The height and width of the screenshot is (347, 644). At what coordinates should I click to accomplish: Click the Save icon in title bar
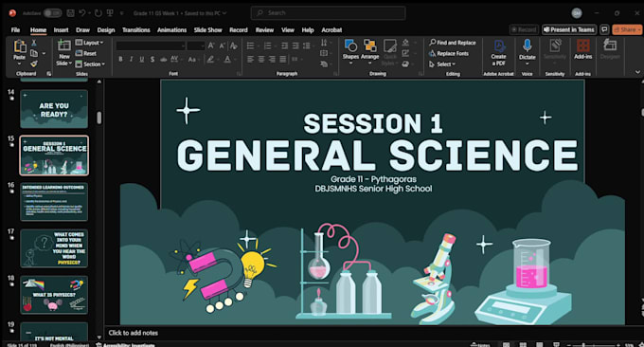coord(71,13)
